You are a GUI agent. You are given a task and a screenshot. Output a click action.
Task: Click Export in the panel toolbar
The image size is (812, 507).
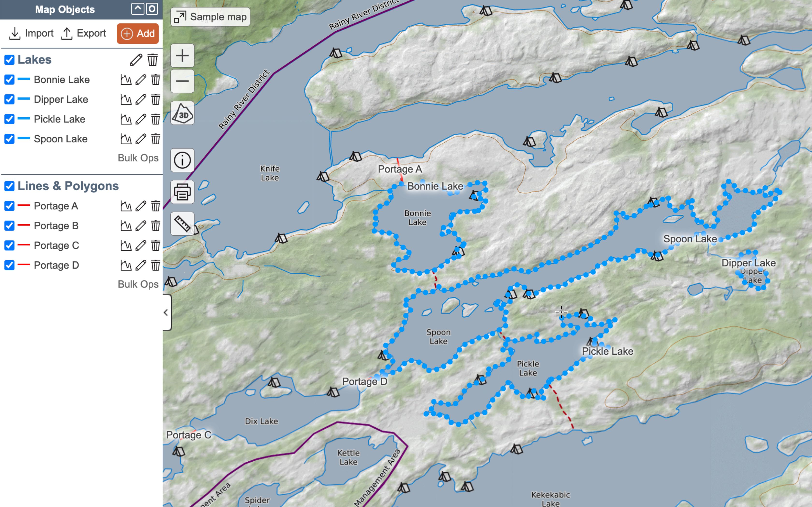click(84, 34)
